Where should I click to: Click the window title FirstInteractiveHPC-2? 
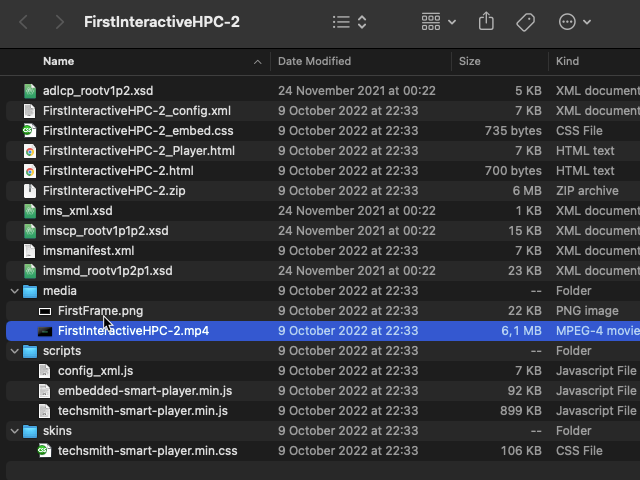click(x=162, y=22)
